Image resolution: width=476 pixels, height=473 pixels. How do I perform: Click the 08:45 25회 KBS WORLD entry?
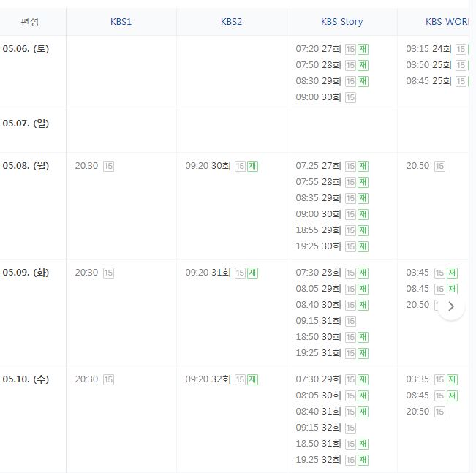[x=437, y=81]
